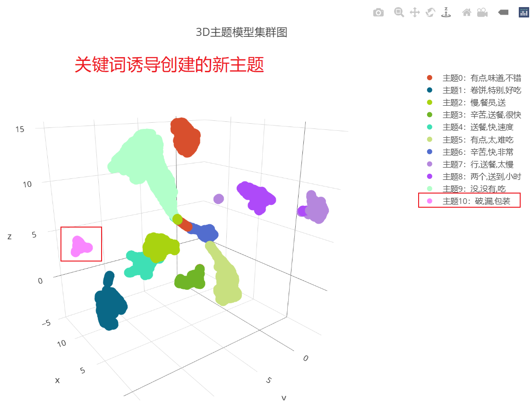
Task: Click the purple legend marker for 主题8
Action: point(429,176)
